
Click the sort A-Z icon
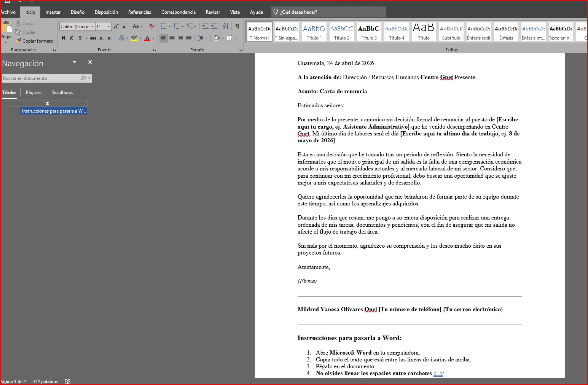226,26
